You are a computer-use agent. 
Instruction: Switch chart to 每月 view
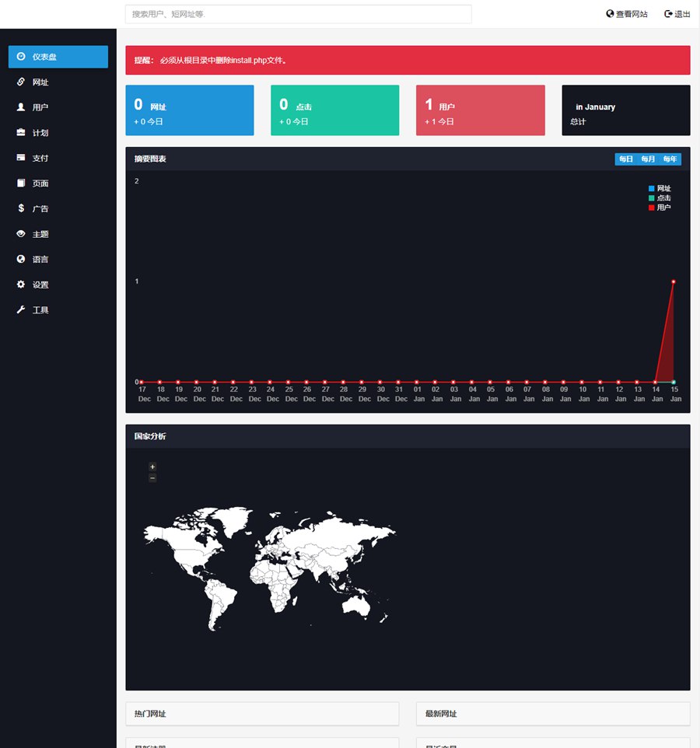click(648, 159)
